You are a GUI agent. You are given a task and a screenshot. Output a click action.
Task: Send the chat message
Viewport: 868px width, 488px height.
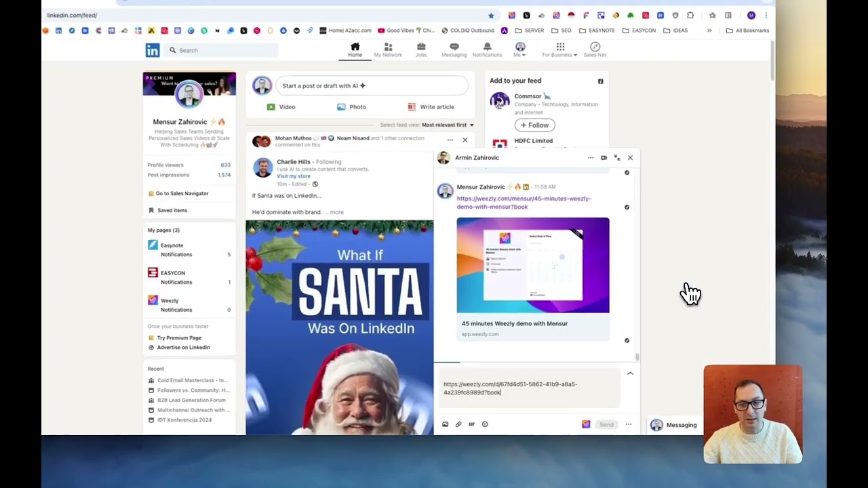click(606, 425)
